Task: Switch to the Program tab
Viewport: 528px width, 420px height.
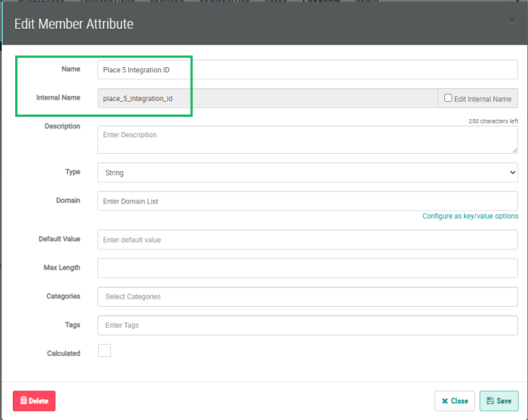Action: pos(321,2)
